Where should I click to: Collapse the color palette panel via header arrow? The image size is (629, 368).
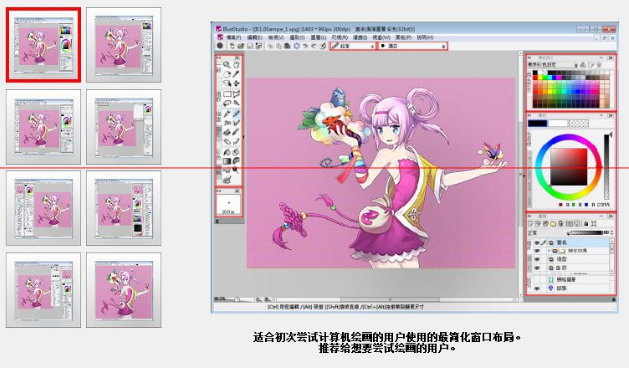point(610,58)
